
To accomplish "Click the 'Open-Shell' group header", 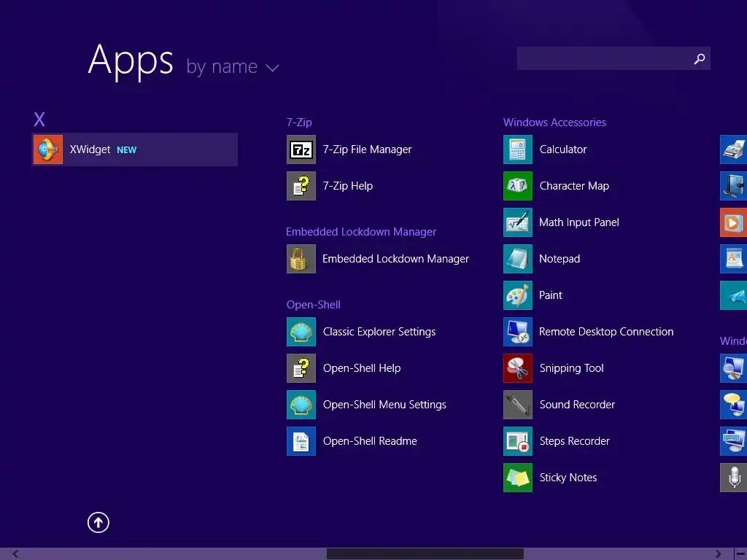I will (314, 305).
